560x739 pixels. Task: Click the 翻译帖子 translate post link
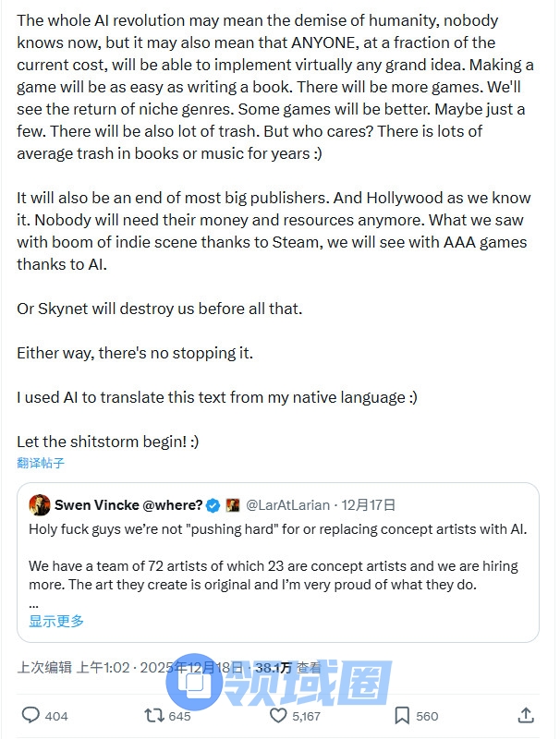(x=41, y=463)
